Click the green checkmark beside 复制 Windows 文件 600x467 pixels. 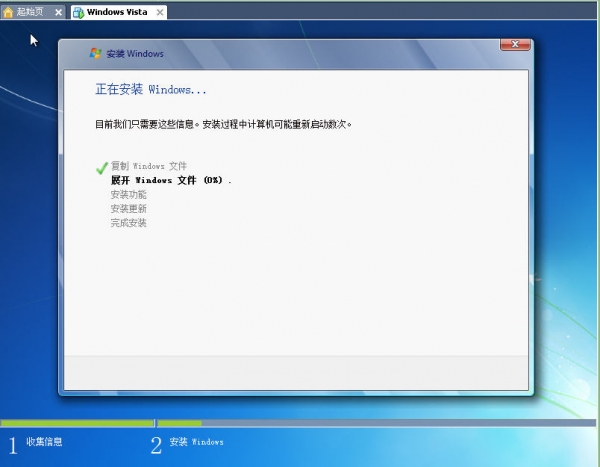102,168
